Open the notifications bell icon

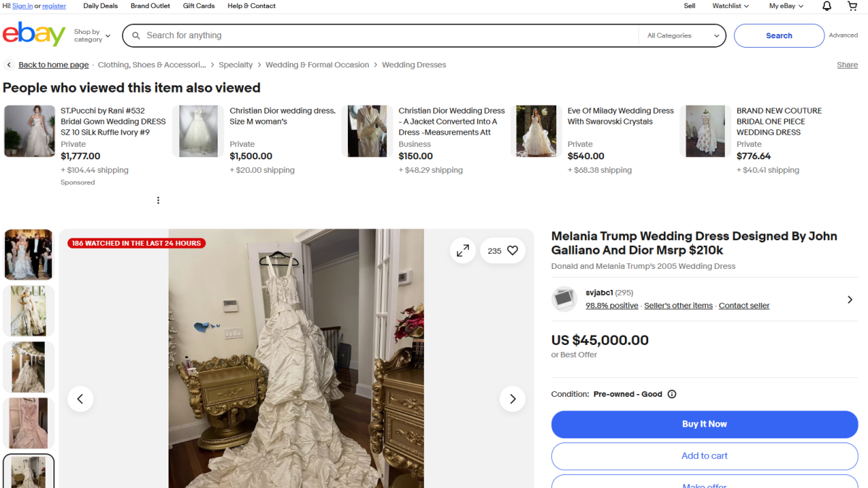(x=825, y=6)
